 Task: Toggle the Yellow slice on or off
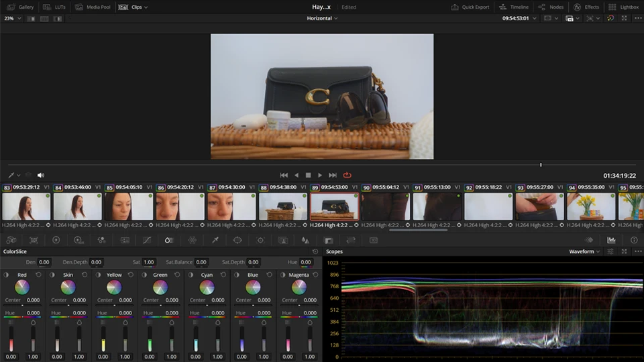coord(98,275)
